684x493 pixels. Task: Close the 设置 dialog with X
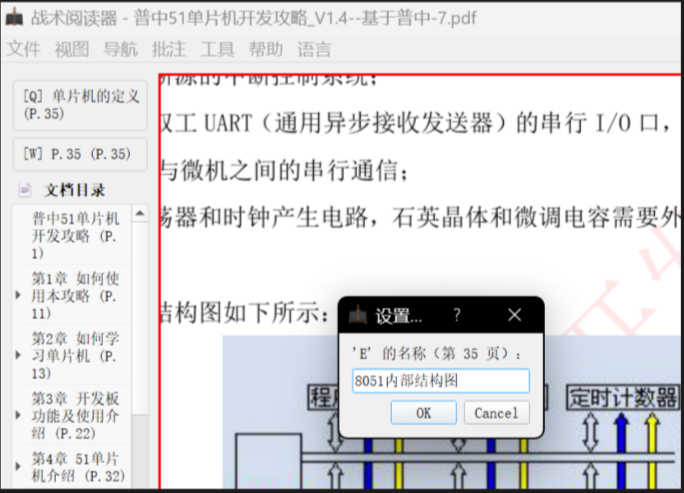[514, 315]
